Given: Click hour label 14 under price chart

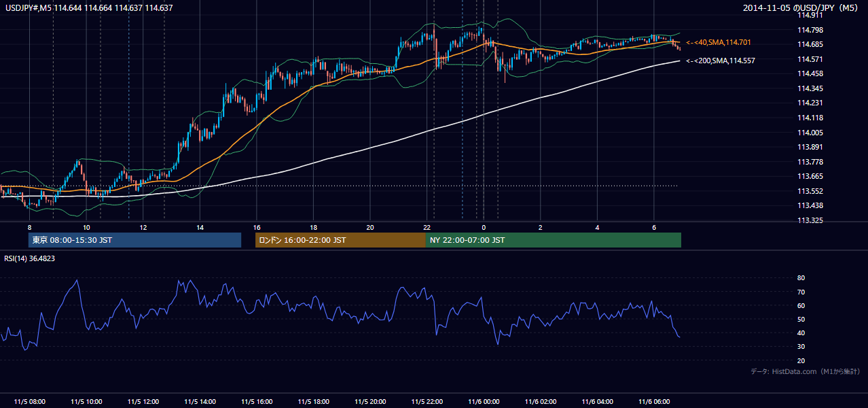Looking at the screenshot, I should (200, 227).
